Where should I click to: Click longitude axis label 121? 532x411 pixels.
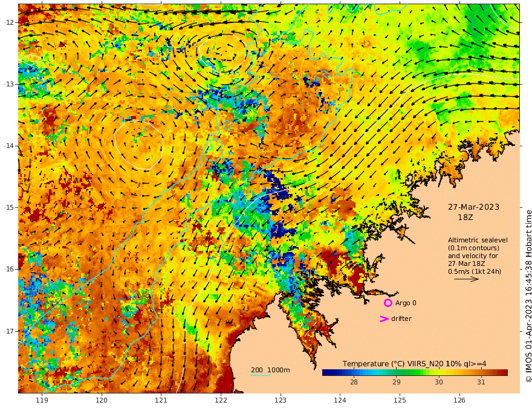tap(161, 401)
